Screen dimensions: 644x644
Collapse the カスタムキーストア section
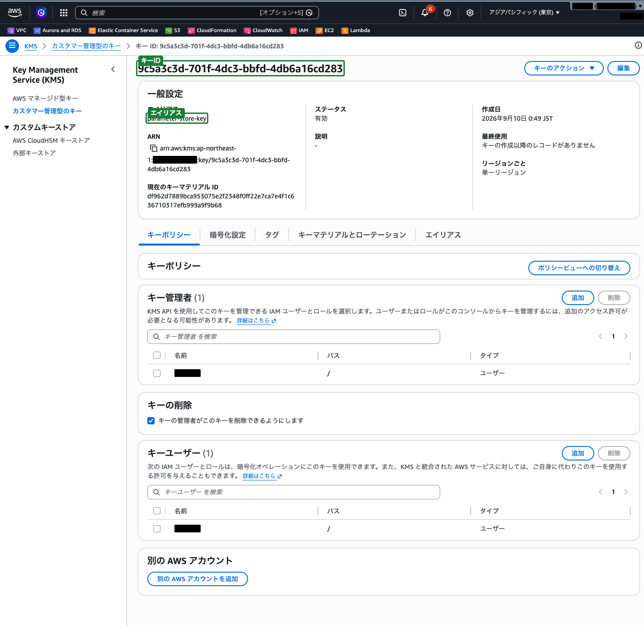coord(7,127)
